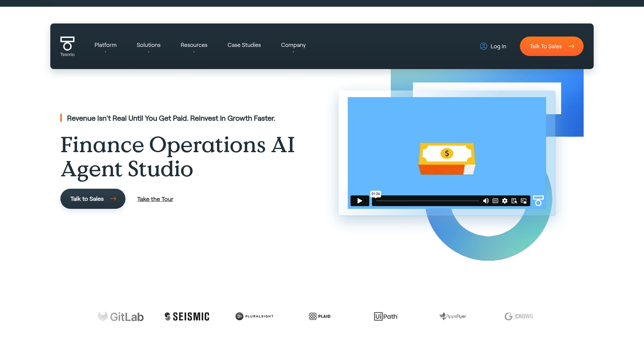Screen dimensions: 644x362
Task: Mute the video volume icon
Action: click(486, 201)
